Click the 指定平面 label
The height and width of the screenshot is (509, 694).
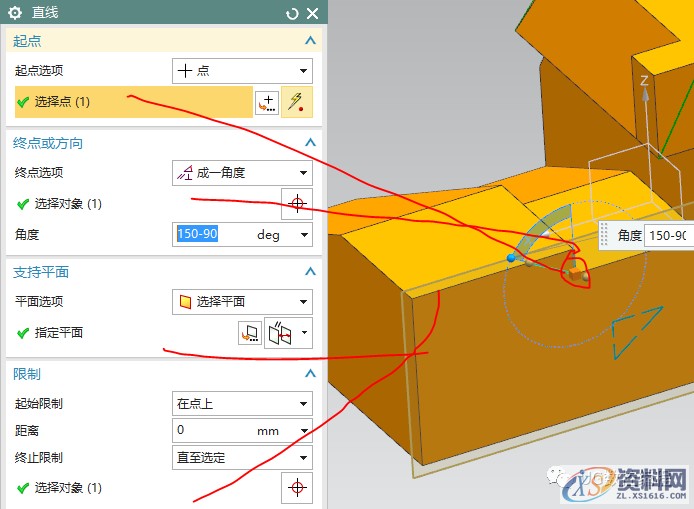(x=59, y=333)
